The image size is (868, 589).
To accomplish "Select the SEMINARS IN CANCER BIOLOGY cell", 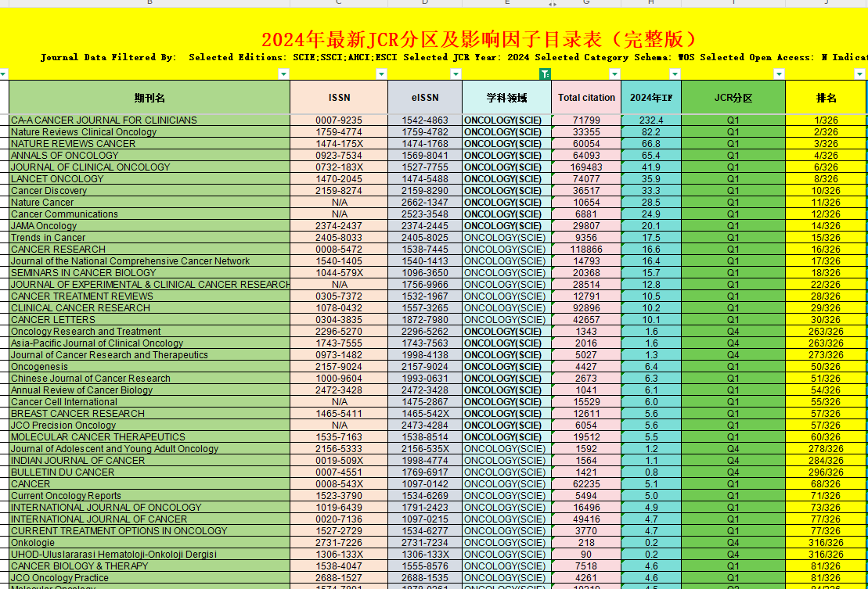I will pos(149,273).
